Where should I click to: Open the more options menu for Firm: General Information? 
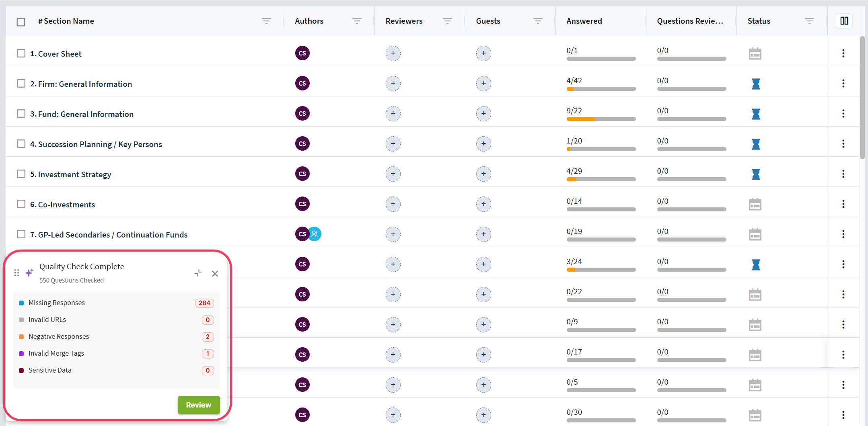[843, 83]
